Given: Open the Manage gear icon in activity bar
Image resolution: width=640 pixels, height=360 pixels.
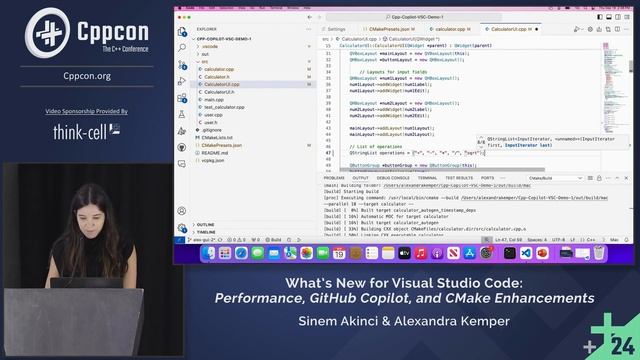Looking at the screenshot, I should coord(182,228).
